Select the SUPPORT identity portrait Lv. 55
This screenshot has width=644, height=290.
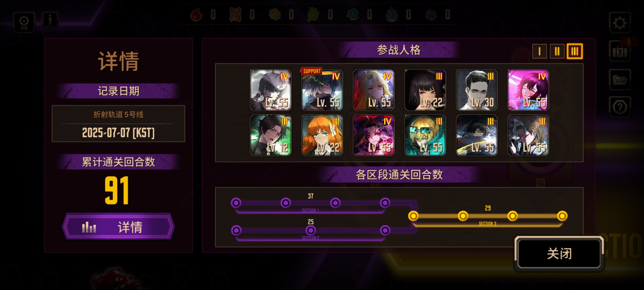coord(322,90)
